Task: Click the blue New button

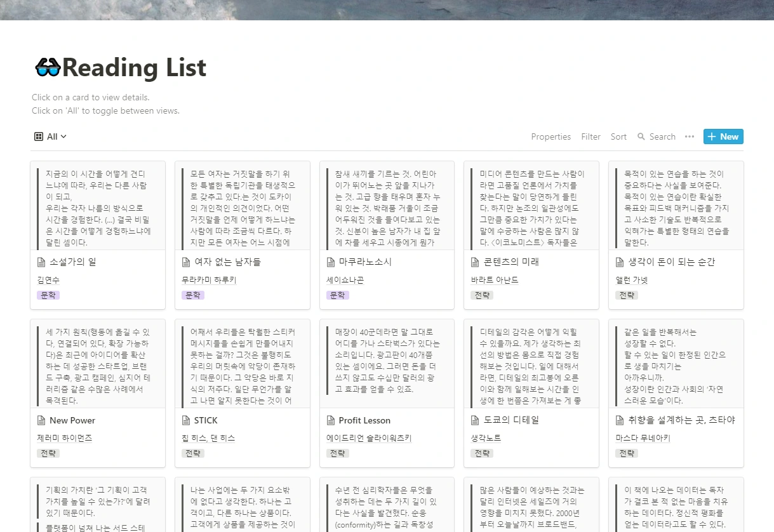Action: (x=723, y=136)
